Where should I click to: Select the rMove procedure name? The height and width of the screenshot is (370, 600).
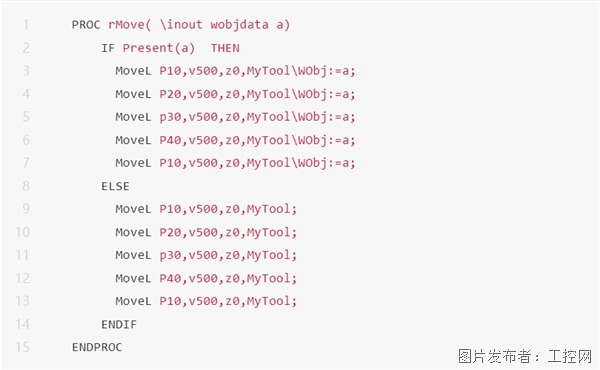pyautogui.click(x=126, y=25)
